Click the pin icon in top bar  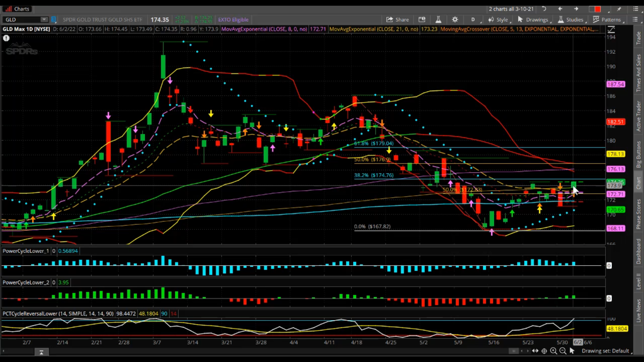tap(619, 9)
